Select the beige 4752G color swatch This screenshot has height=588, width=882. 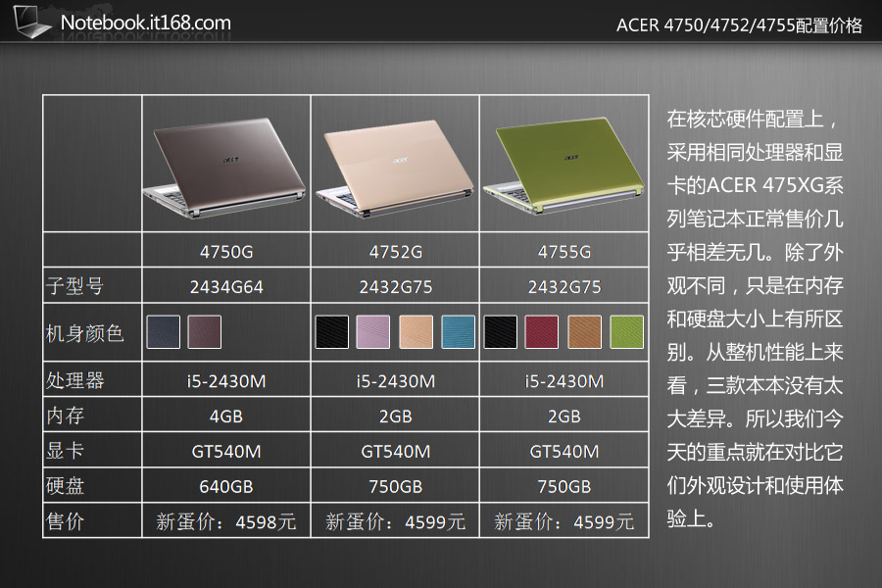[x=416, y=332]
